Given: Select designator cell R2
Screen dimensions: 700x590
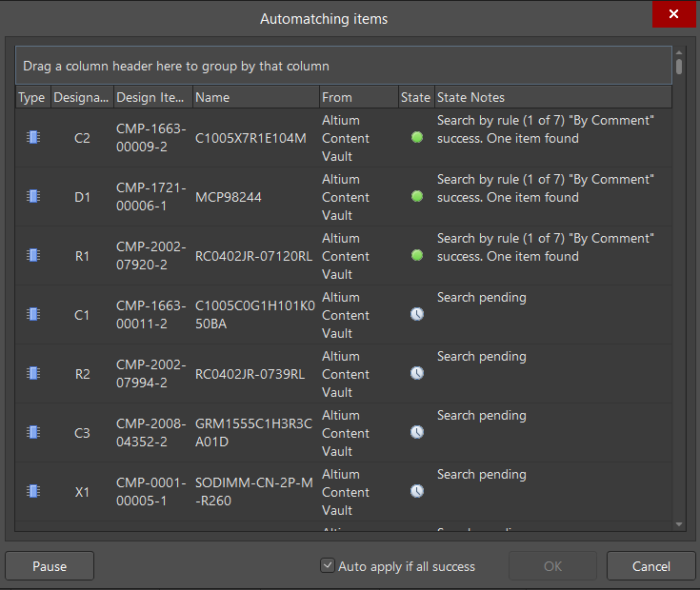Looking at the screenshot, I should pos(82,374).
